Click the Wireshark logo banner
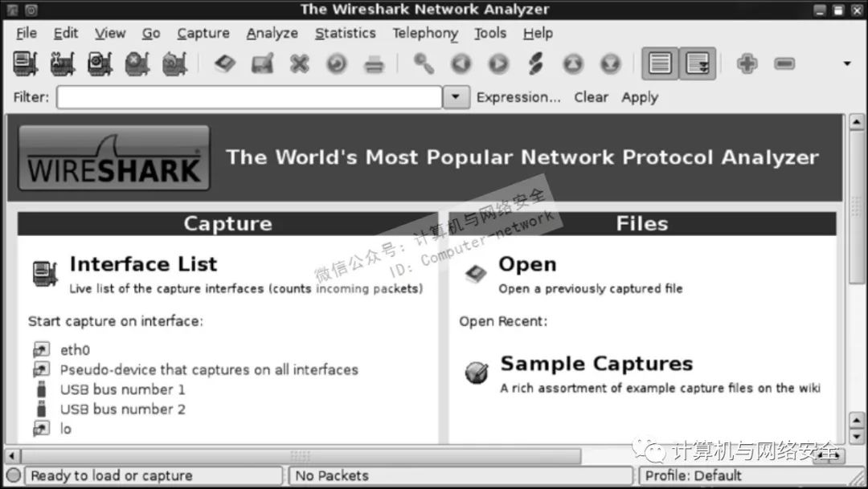This screenshot has width=868, height=489. tap(114, 158)
